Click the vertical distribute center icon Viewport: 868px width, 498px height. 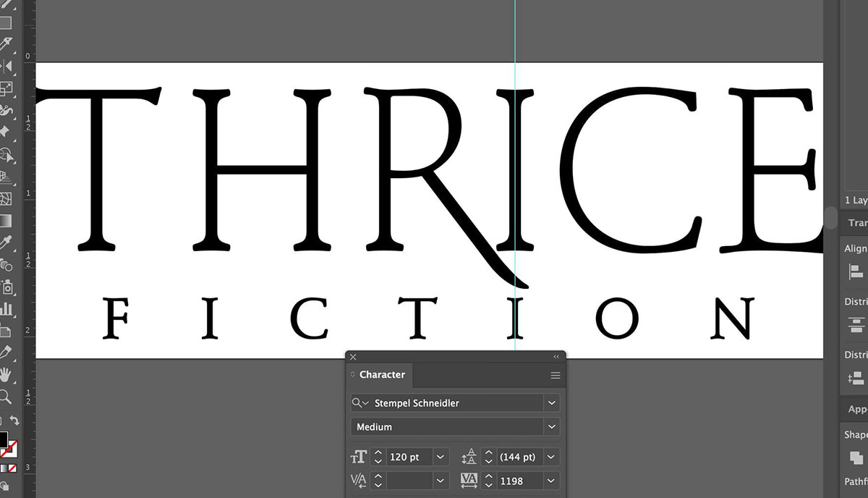[856, 324]
